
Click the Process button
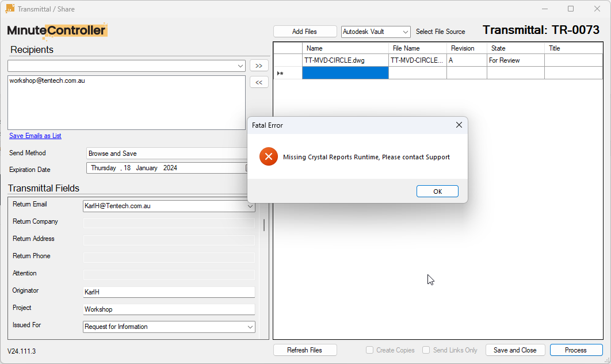click(x=576, y=350)
